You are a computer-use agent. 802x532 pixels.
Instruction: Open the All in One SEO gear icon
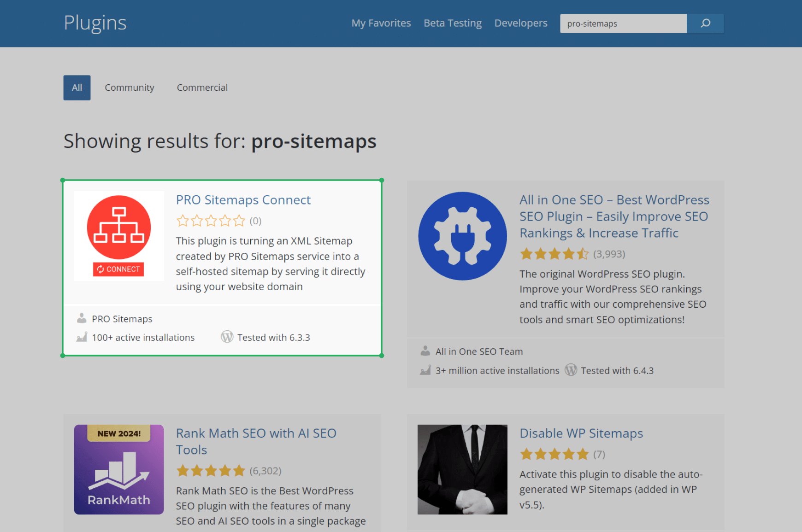click(x=462, y=236)
